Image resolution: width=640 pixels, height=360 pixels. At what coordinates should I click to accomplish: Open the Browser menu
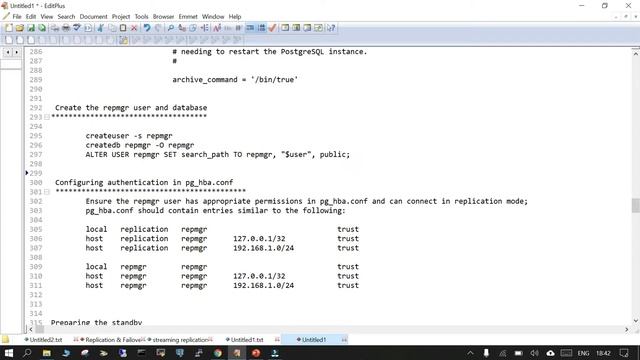click(x=163, y=17)
